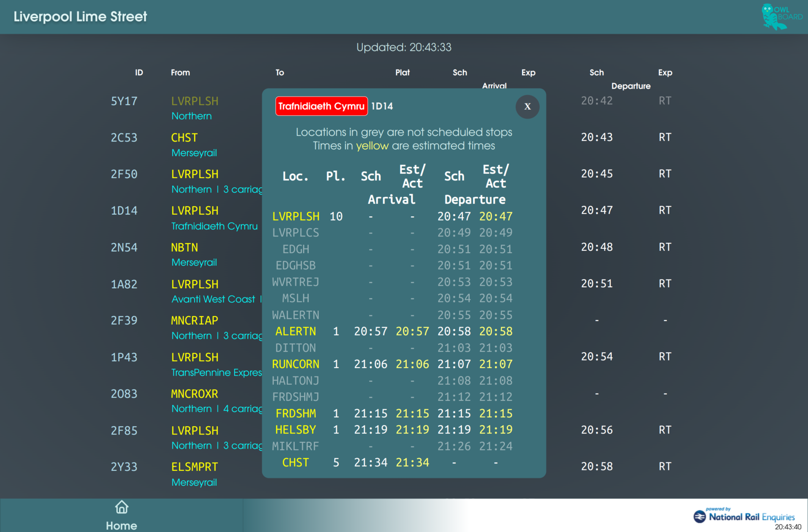Click the Home house icon
The image size is (808, 532).
121,507
